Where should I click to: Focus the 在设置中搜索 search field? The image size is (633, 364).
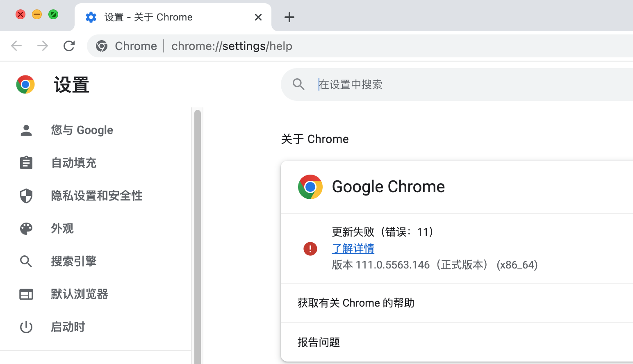pos(457,84)
